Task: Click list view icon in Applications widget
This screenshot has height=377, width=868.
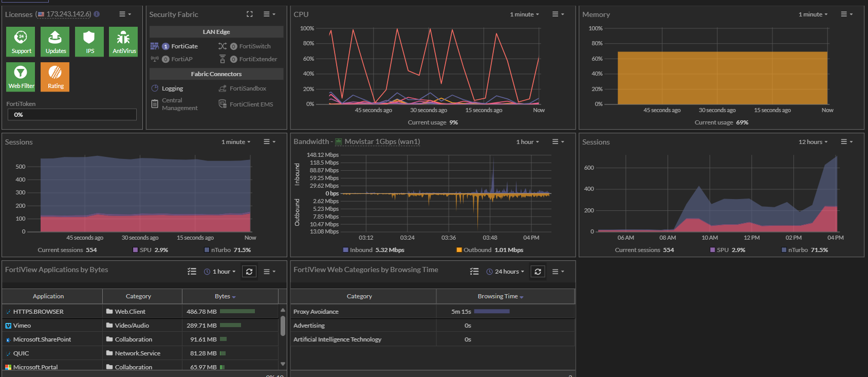Action: pyautogui.click(x=192, y=272)
